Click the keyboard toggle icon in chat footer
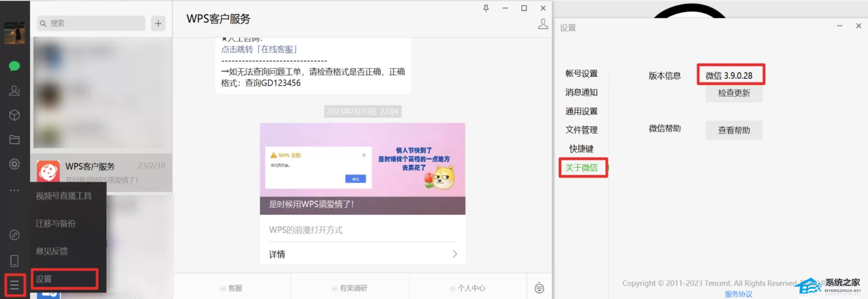The height and width of the screenshot is (299, 868). pyautogui.click(x=539, y=288)
